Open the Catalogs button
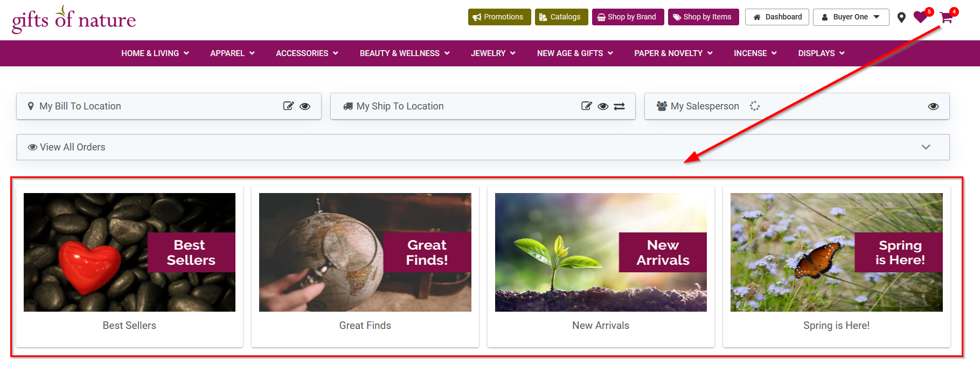This screenshot has height=378, width=980. pos(561,17)
